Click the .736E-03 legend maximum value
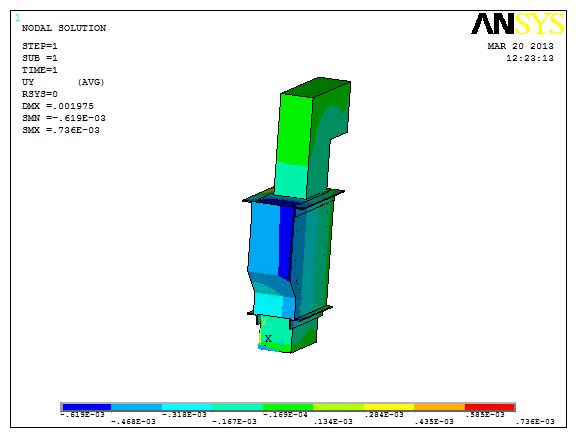 (535, 422)
